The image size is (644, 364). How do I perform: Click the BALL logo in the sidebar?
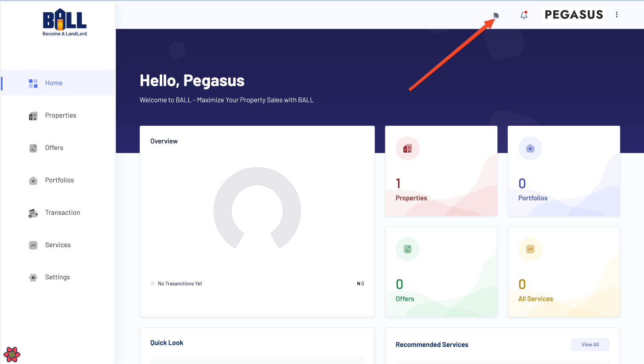64,22
